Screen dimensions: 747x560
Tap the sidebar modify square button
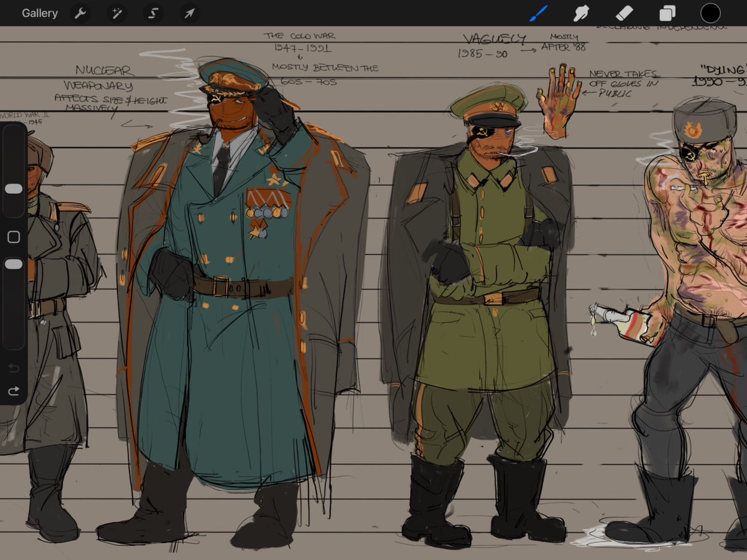tap(13, 237)
